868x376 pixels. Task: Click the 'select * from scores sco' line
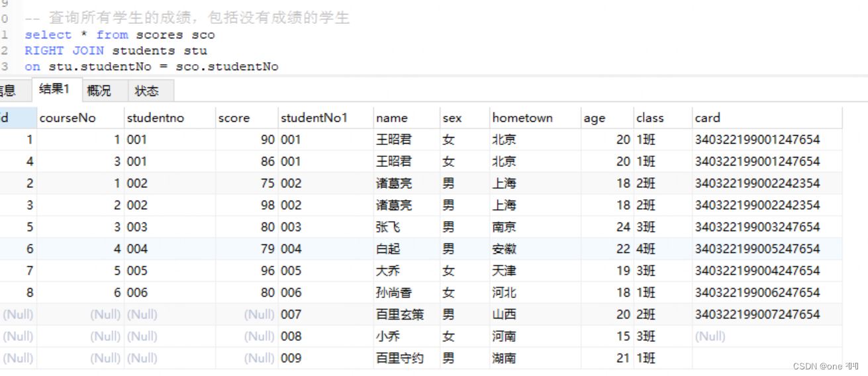pos(119,34)
